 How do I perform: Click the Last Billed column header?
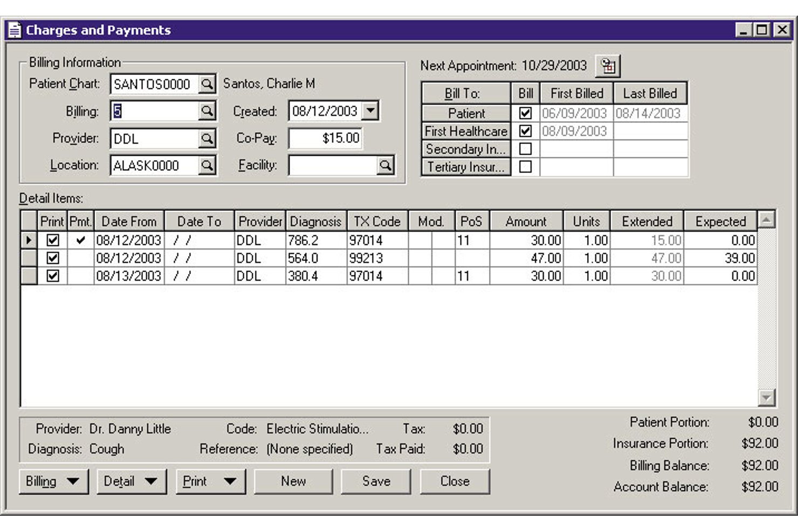pyautogui.click(x=650, y=93)
